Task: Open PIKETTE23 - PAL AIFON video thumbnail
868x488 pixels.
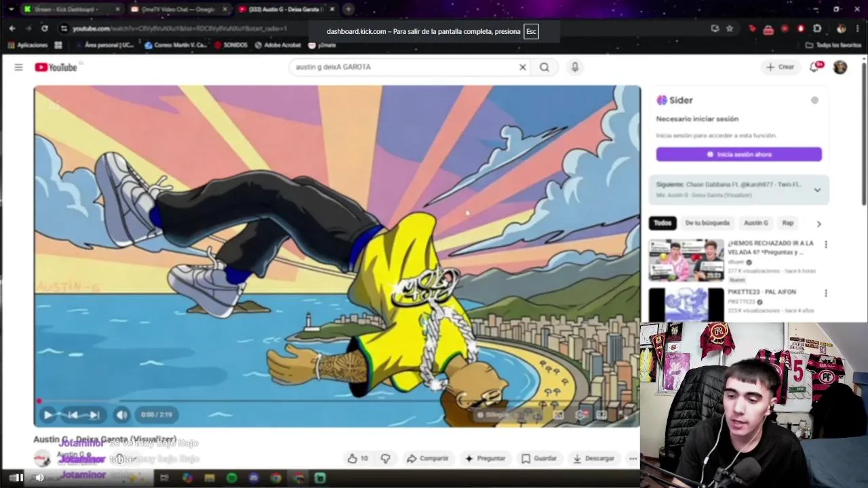Action: [x=686, y=304]
